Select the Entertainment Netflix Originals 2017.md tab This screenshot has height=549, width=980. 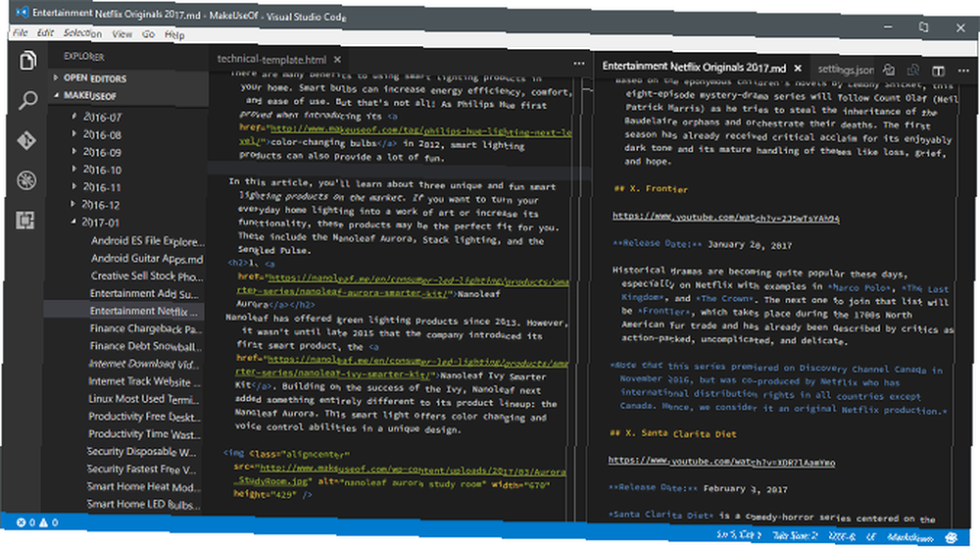click(694, 67)
